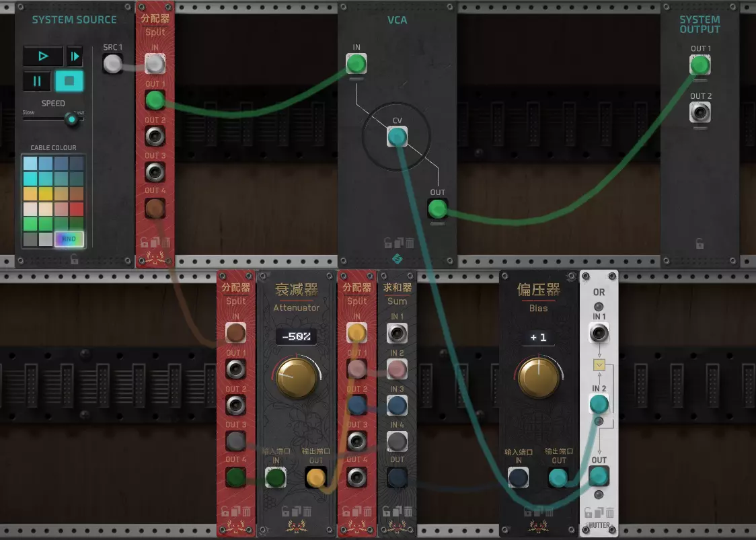Pick the pink cable colour swatch
Viewport: 756px width, 540px height.
[61, 209]
